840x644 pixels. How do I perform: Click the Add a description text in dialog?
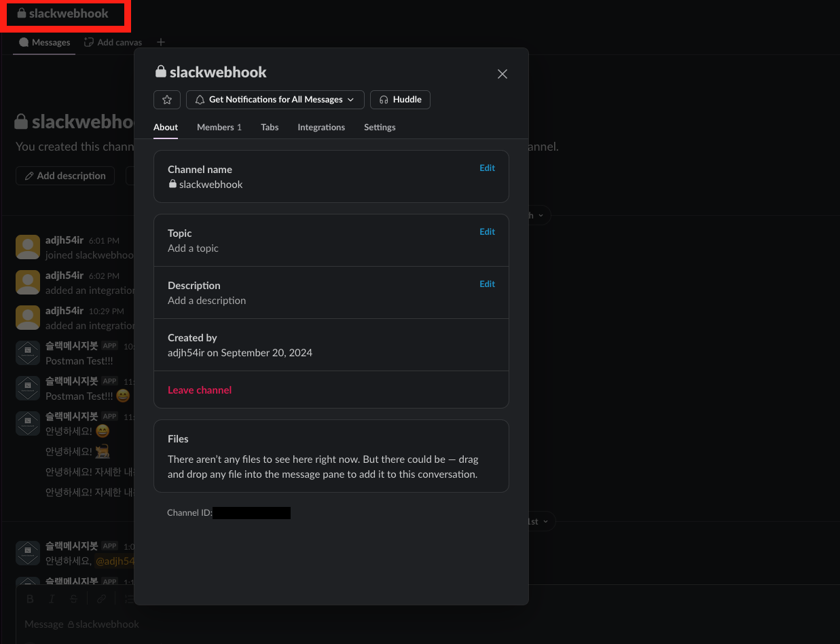click(206, 301)
